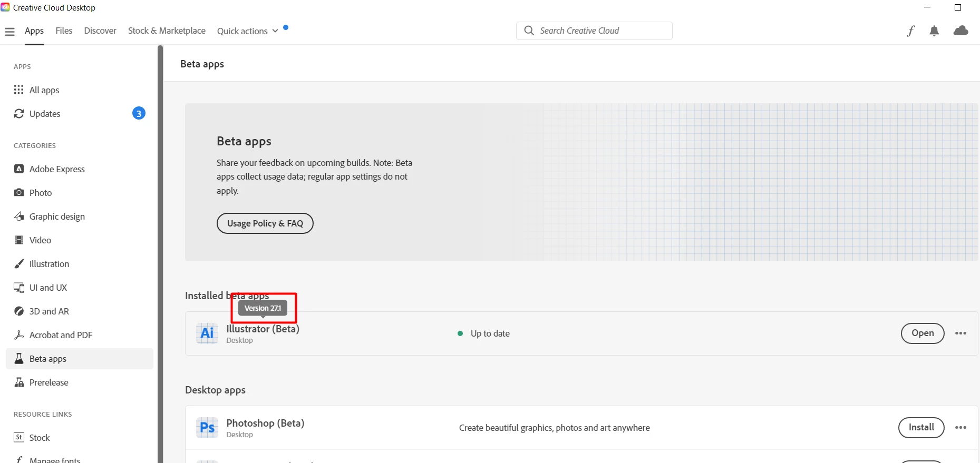Focus the Search Creative Cloud field
Viewport: 980px width, 463px height.
point(594,31)
